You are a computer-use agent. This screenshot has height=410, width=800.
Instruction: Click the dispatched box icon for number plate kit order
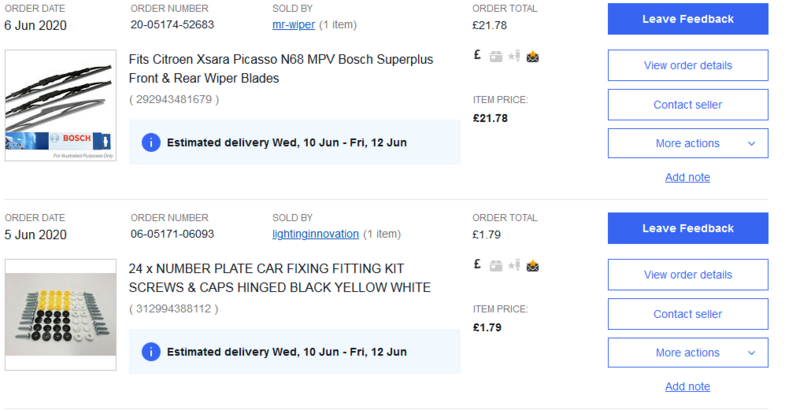[496, 266]
